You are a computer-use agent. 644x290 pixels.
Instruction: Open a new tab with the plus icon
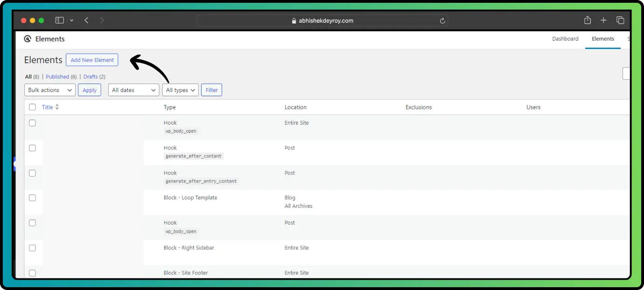[x=603, y=20]
